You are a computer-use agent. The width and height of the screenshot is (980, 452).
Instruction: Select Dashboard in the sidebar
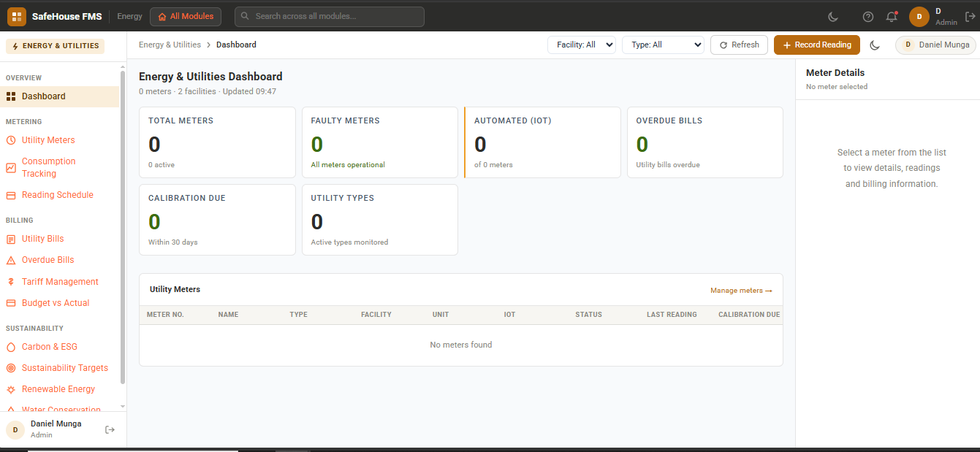click(x=60, y=96)
